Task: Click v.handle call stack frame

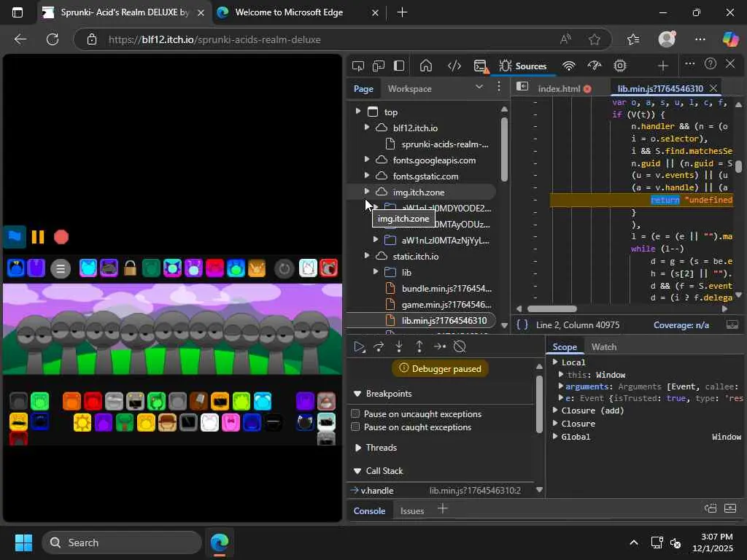Action: pos(378,491)
